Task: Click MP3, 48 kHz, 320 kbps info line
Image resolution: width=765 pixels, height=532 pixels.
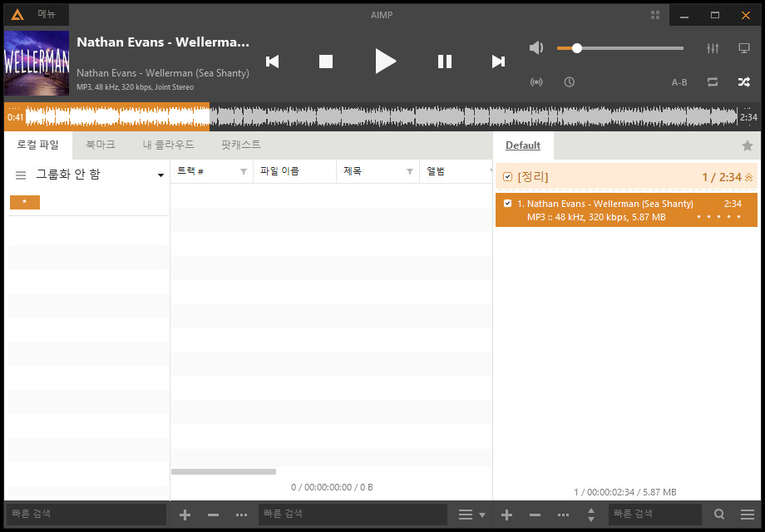Action: tap(136, 87)
